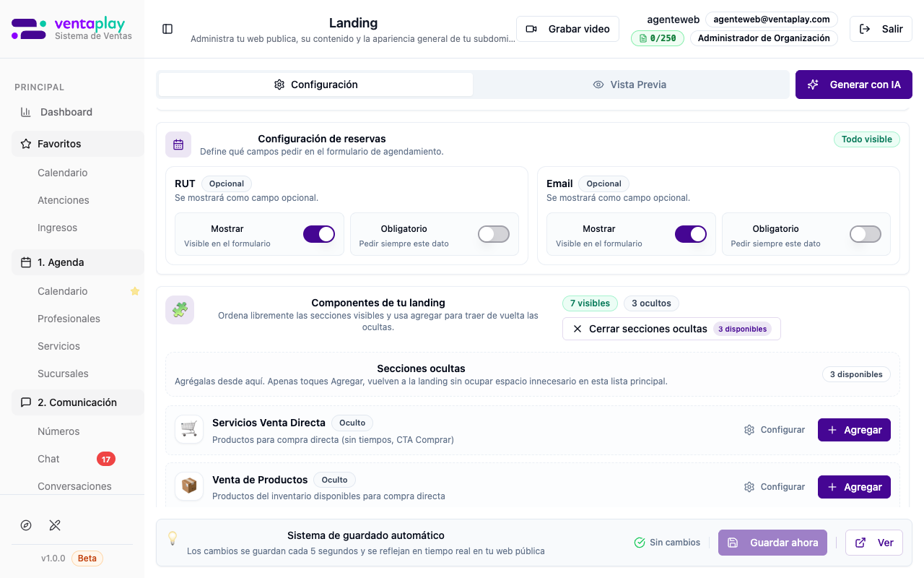The width and height of the screenshot is (924, 578).
Task: Add the Venta de Productos section
Action: pyautogui.click(x=854, y=487)
